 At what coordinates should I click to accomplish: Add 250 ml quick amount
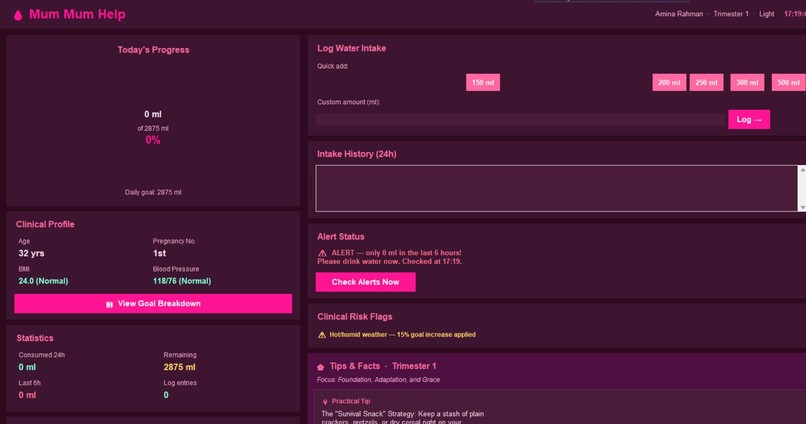tap(706, 82)
